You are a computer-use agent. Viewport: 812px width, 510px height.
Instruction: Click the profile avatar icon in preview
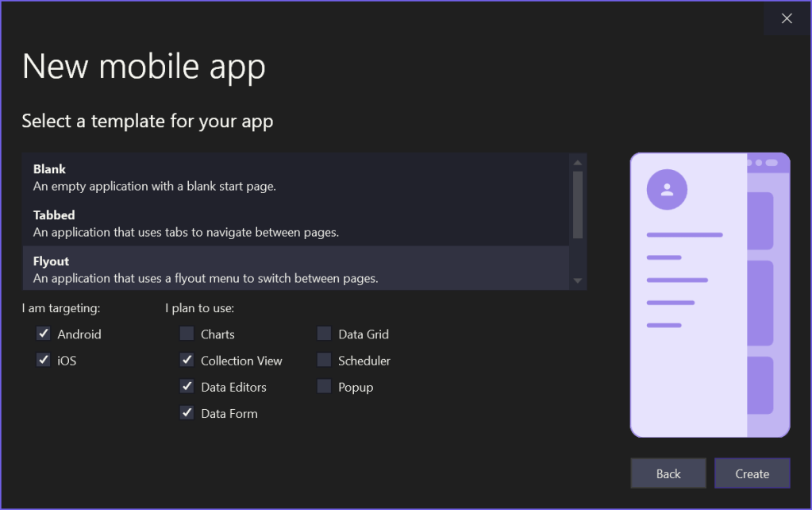pyautogui.click(x=667, y=190)
